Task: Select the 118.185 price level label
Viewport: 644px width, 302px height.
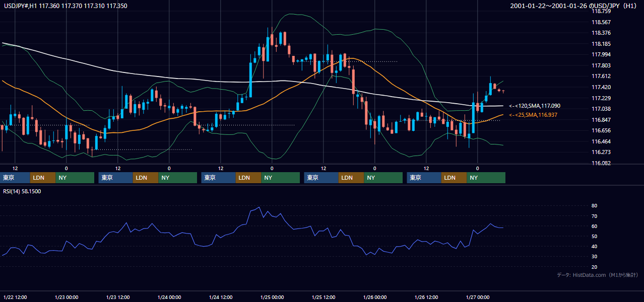Action: [600, 44]
